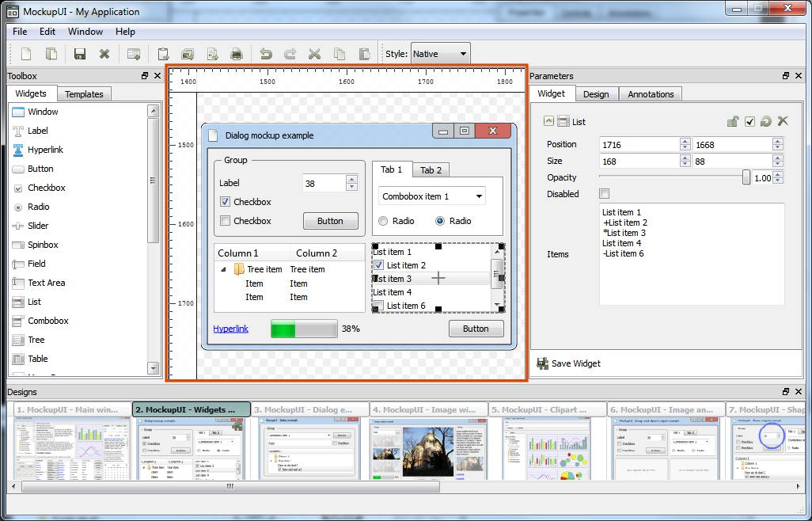
Task: Click the green 38% progress bar
Action: coord(304,329)
